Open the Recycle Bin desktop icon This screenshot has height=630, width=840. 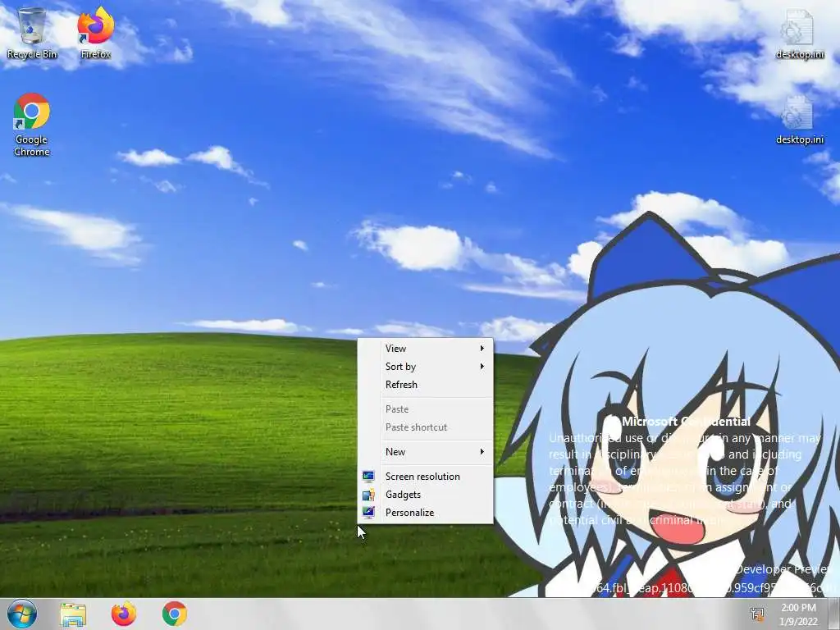pyautogui.click(x=32, y=33)
